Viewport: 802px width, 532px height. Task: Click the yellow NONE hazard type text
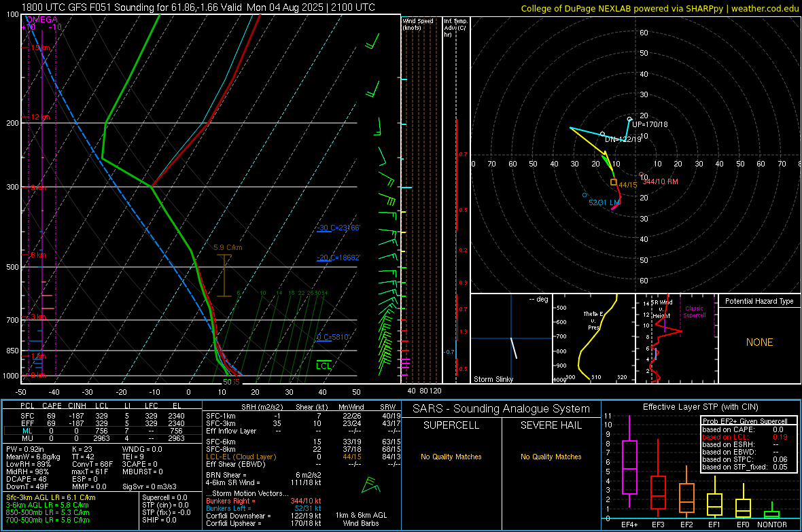pos(760,342)
